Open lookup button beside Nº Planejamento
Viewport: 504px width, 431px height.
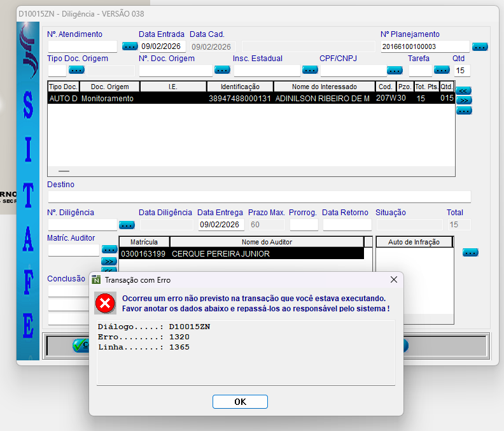click(480, 46)
